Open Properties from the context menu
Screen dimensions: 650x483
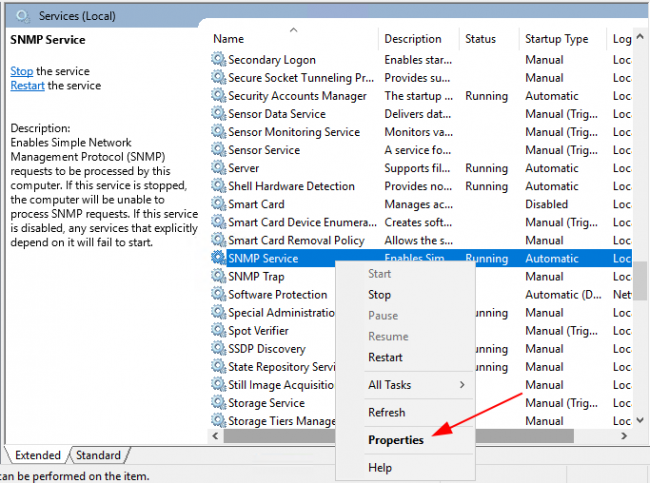(x=395, y=440)
